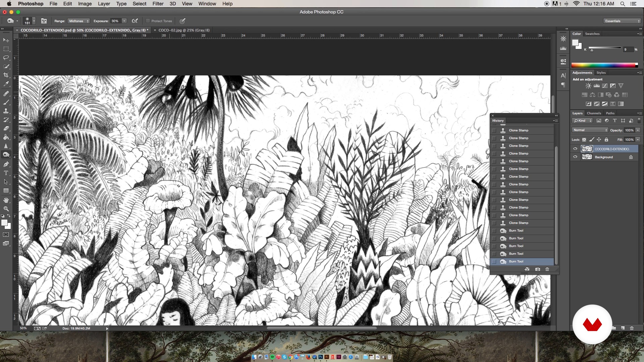Select the Sharpen tool
The height and width of the screenshot is (362, 644).
pos(6,146)
